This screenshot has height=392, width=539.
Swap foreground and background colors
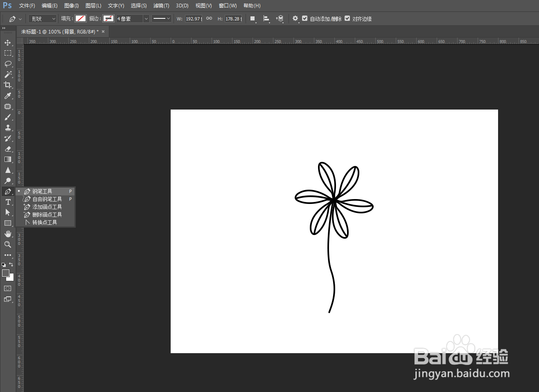point(11,264)
